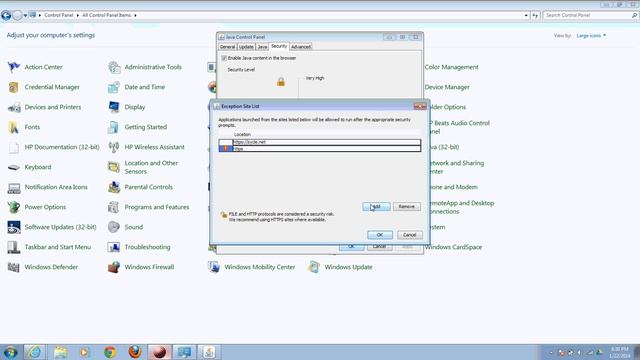Open the View by Large icons dropdown

tap(591, 36)
